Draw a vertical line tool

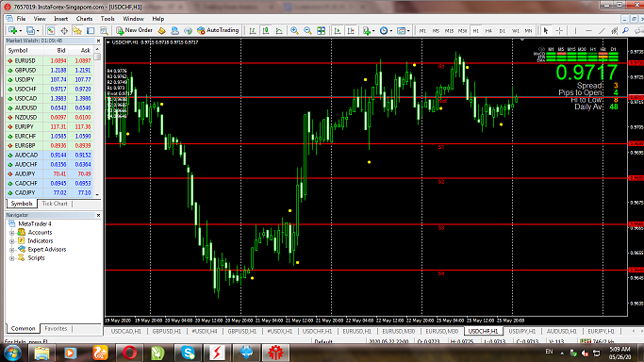pos(575,31)
